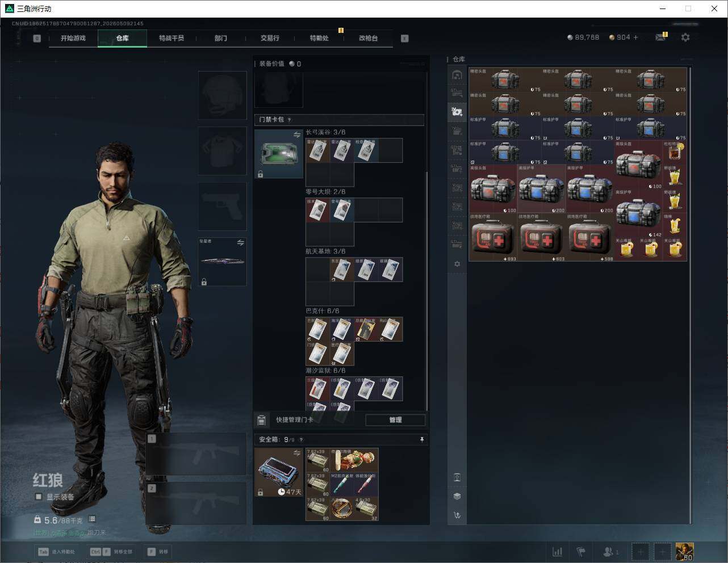The image size is (728, 563).
Task: Click the plus beside 904 currency
Action: 636,37
